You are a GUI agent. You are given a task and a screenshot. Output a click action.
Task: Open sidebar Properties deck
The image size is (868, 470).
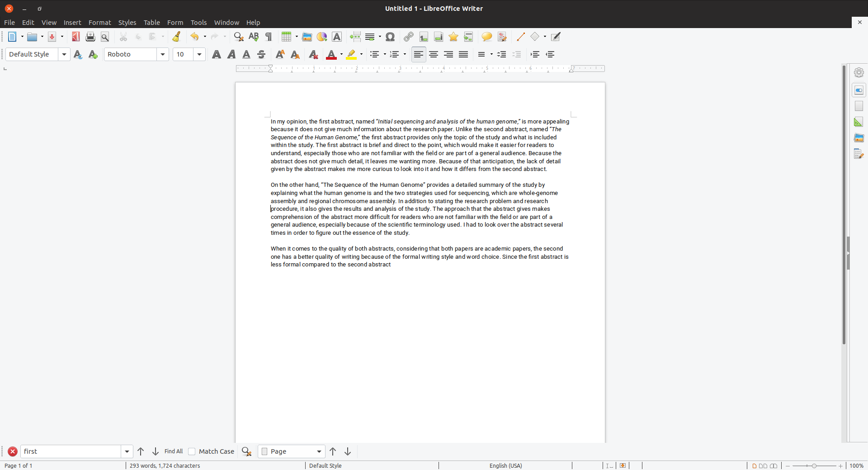click(x=859, y=90)
